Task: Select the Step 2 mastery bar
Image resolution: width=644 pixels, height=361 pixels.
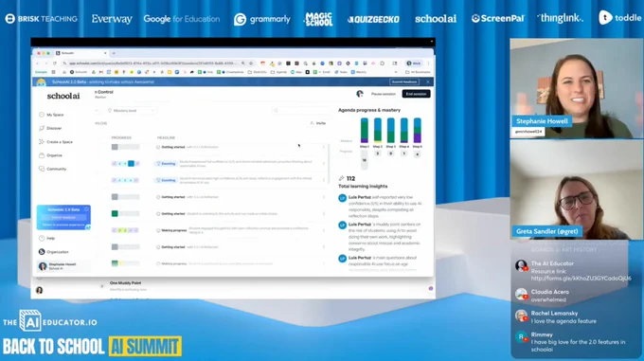Action: pos(378,130)
